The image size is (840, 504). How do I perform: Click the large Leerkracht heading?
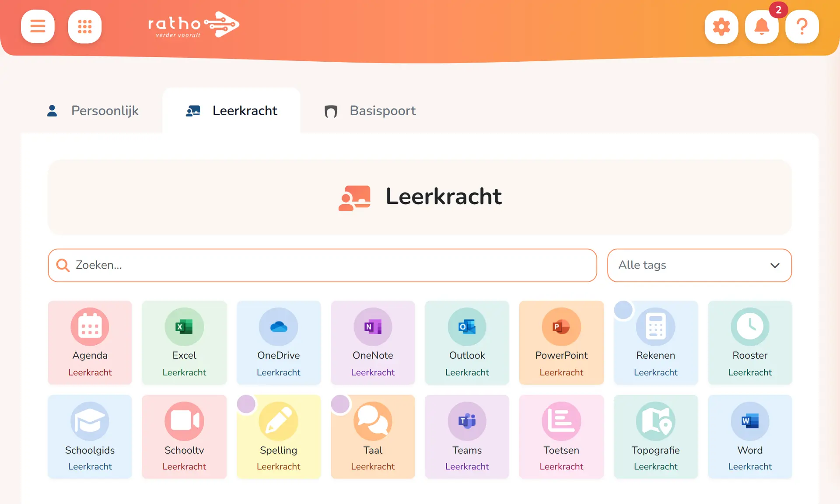(x=443, y=196)
